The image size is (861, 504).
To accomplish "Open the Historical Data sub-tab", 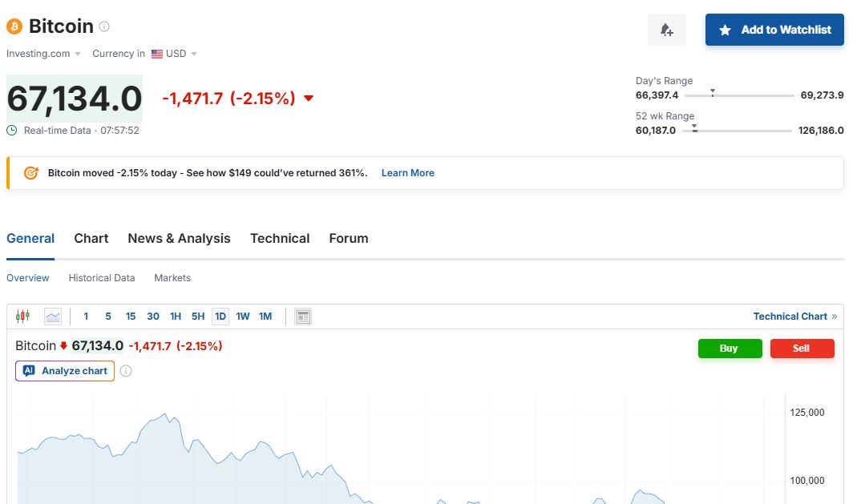I will click(x=102, y=278).
